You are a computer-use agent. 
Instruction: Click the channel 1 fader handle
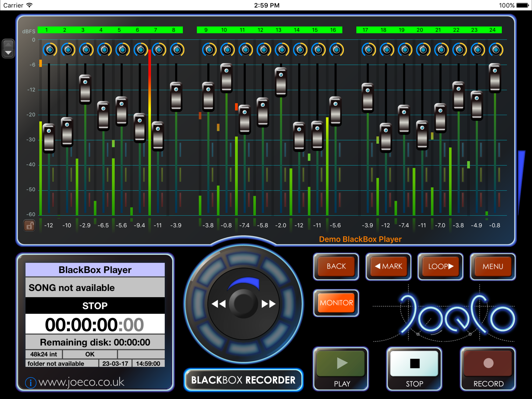49,138
